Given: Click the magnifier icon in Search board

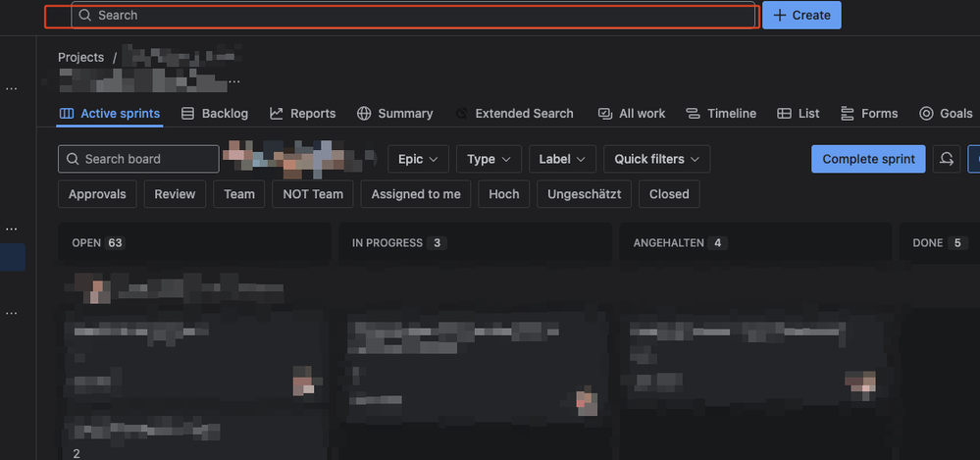Looking at the screenshot, I should click(x=73, y=159).
